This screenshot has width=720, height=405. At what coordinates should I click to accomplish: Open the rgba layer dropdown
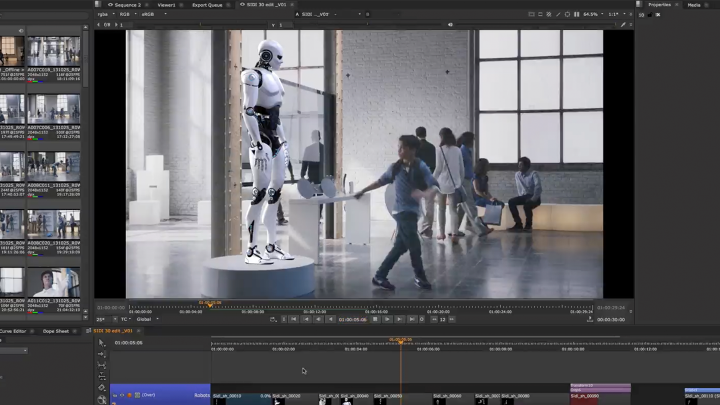pos(105,14)
